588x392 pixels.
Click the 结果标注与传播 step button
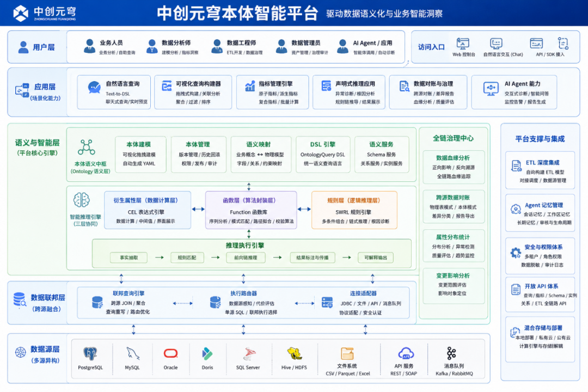tap(313, 258)
